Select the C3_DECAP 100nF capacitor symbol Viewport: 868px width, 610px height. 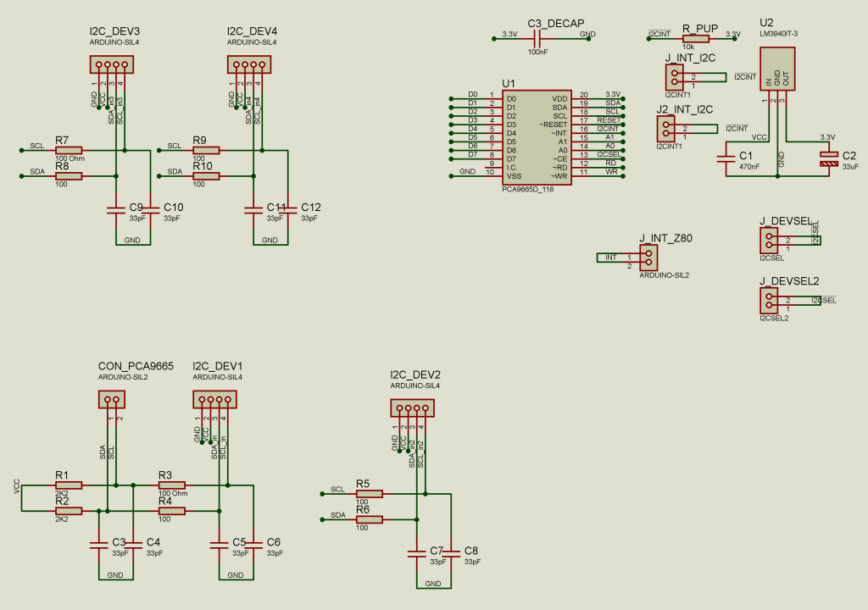click(537, 37)
